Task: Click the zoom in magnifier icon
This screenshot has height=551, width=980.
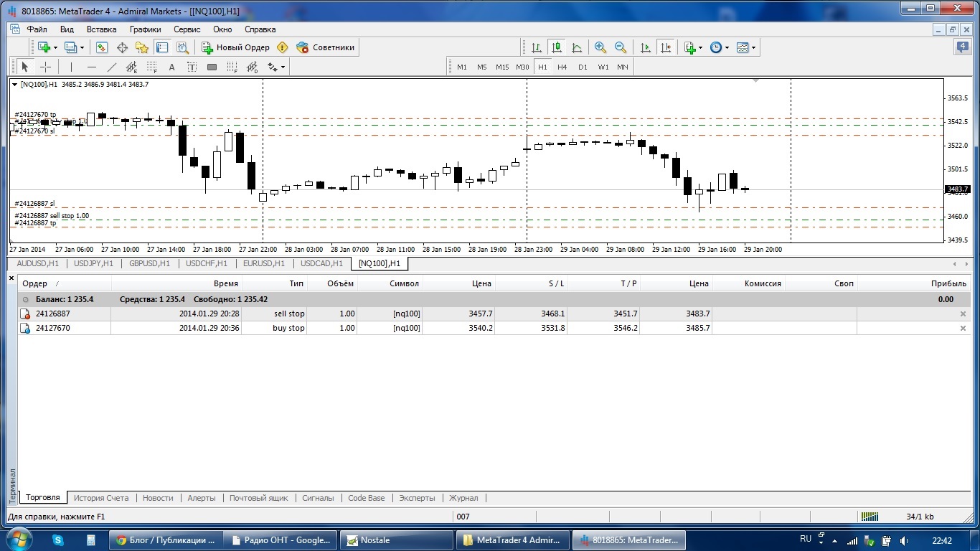Action: 600,47
